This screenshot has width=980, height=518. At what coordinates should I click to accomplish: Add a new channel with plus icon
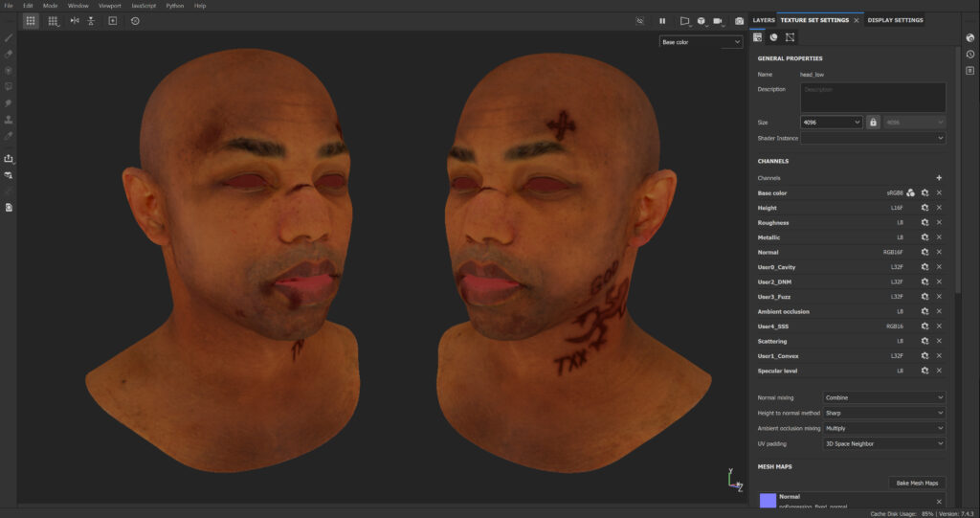click(x=939, y=178)
